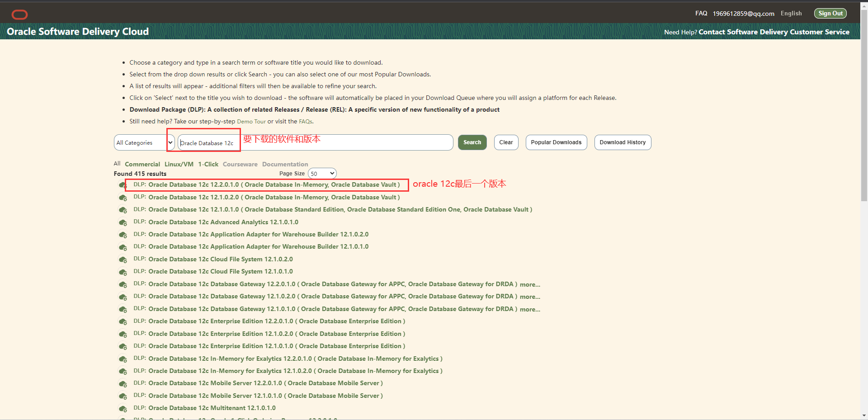The width and height of the screenshot is (868, 420).
Task: Click cloud icon for Cloud File System 12.1.0.2.0
Action: pos(123,260)
